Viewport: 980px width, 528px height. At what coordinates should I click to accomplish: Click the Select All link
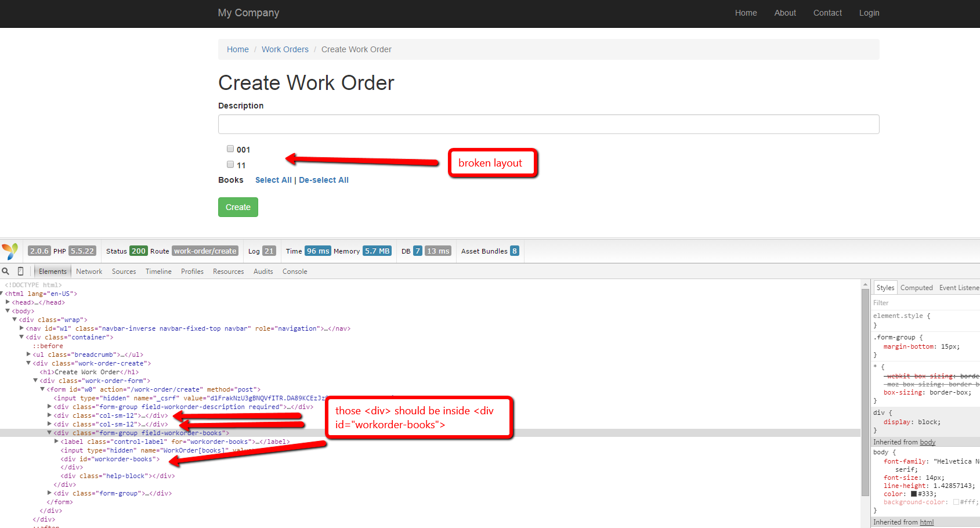tap(273, 180)
